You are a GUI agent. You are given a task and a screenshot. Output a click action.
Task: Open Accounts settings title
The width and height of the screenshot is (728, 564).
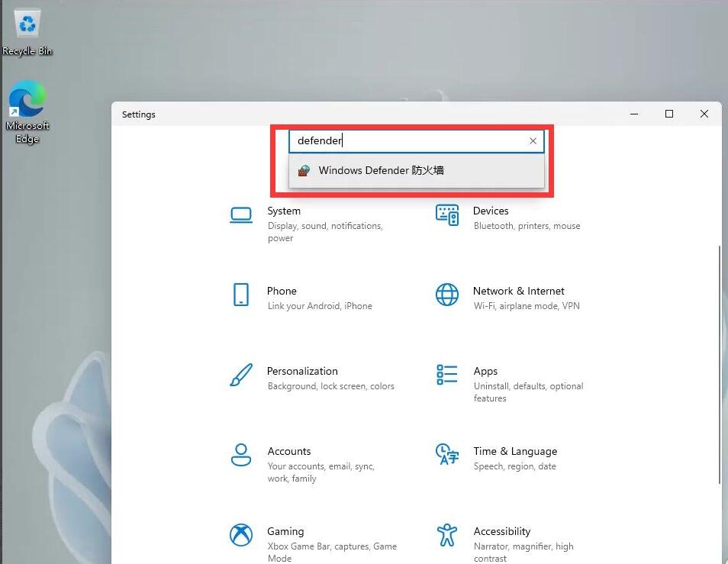289,451
